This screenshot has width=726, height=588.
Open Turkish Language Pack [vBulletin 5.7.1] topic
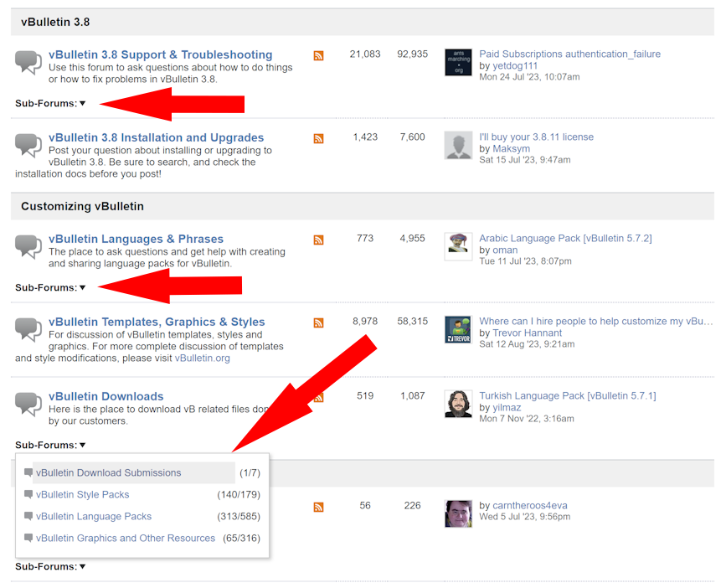pyautogui.click(x=567, y=395)
